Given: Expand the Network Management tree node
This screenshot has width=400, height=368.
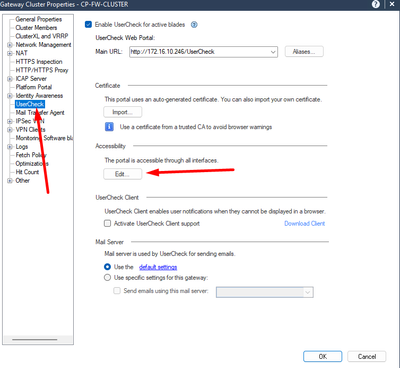Looking at the screenshot, I should 10,45.
